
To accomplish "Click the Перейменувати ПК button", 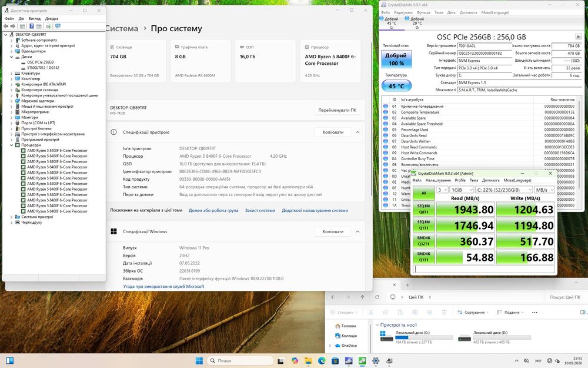I will 337,110.
